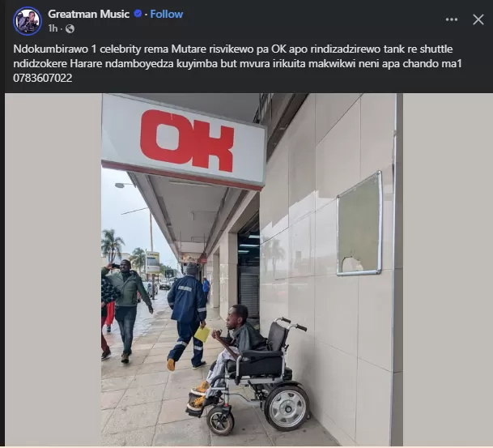Click the man in the green jacket
This screenshot has width=493, height=448.
click(x=128, y=309)
